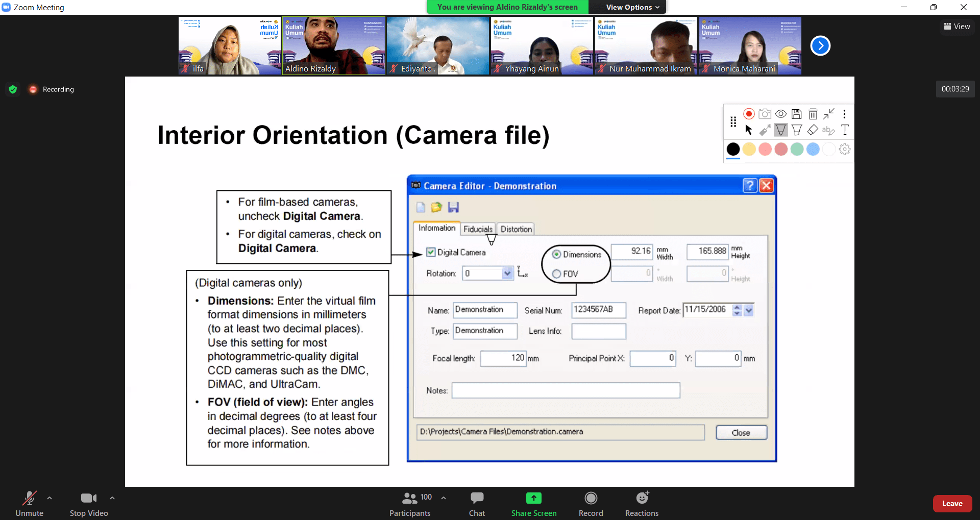Choose the green pen color

click(797, 149)
